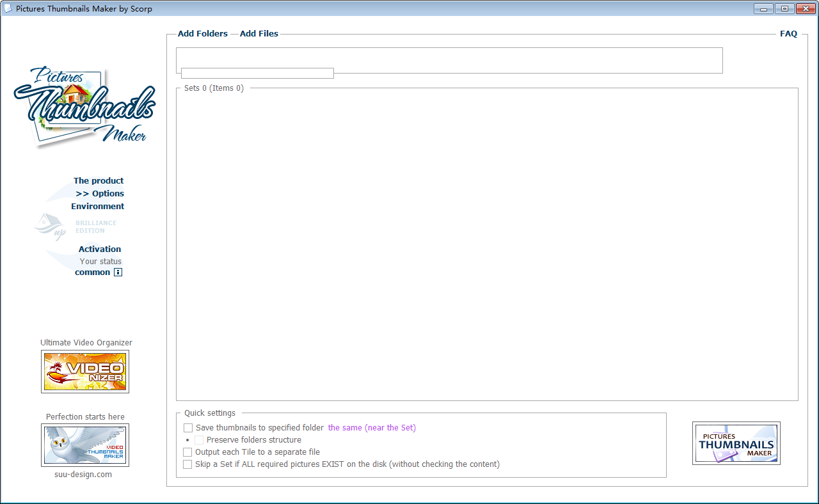Open the Add Files menu
The width and height of the screenshot is (819, 504).
[259, 34]
